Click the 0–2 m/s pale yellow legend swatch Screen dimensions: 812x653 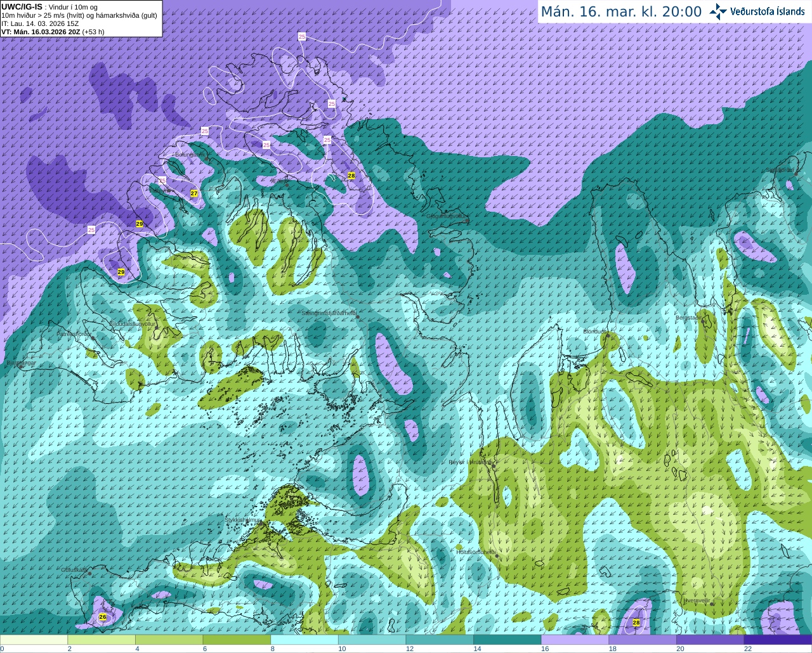[34, 640]
